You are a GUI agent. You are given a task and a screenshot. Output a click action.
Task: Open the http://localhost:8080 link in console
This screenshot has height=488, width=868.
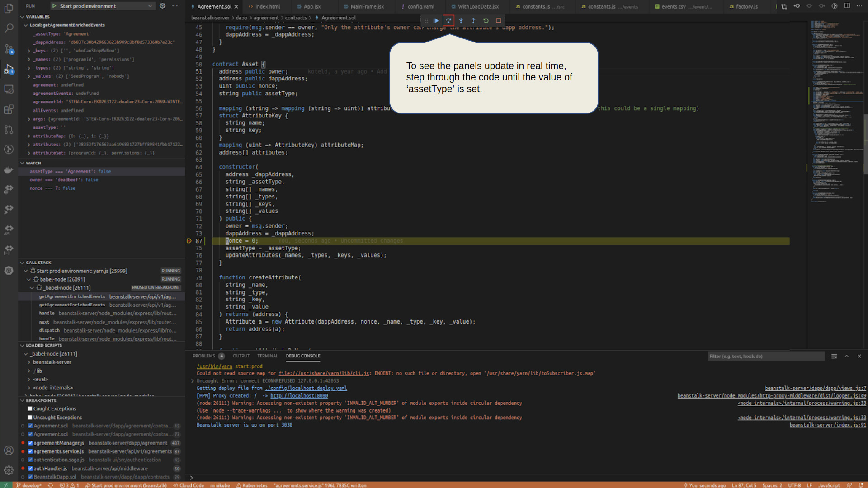pos(299,396)
